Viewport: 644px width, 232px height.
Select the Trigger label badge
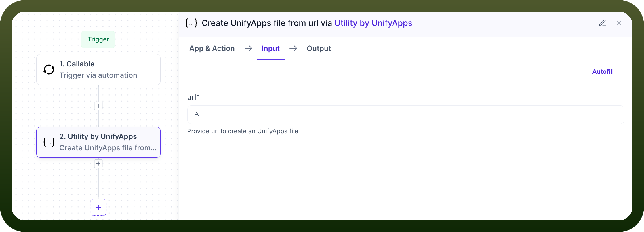point(98,39)
